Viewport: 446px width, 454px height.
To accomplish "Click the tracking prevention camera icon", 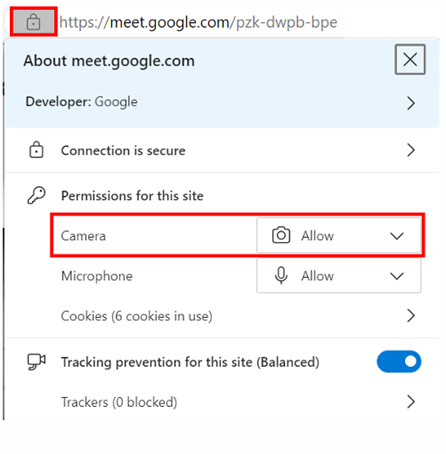I will point(36,362).
